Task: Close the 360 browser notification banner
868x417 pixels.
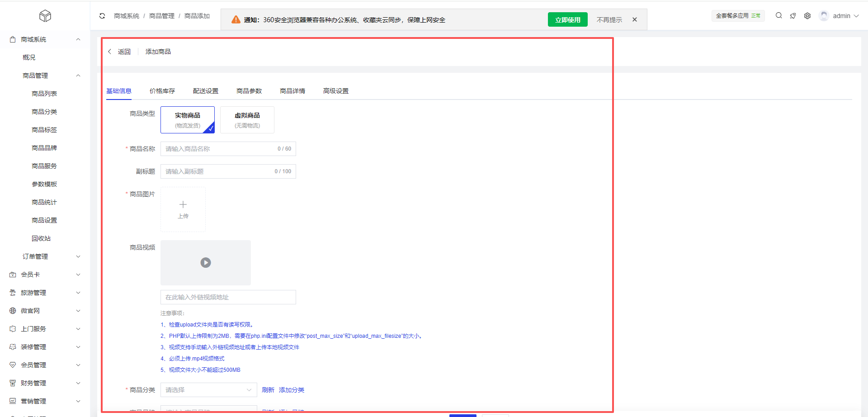Action: tap(635, 20)
